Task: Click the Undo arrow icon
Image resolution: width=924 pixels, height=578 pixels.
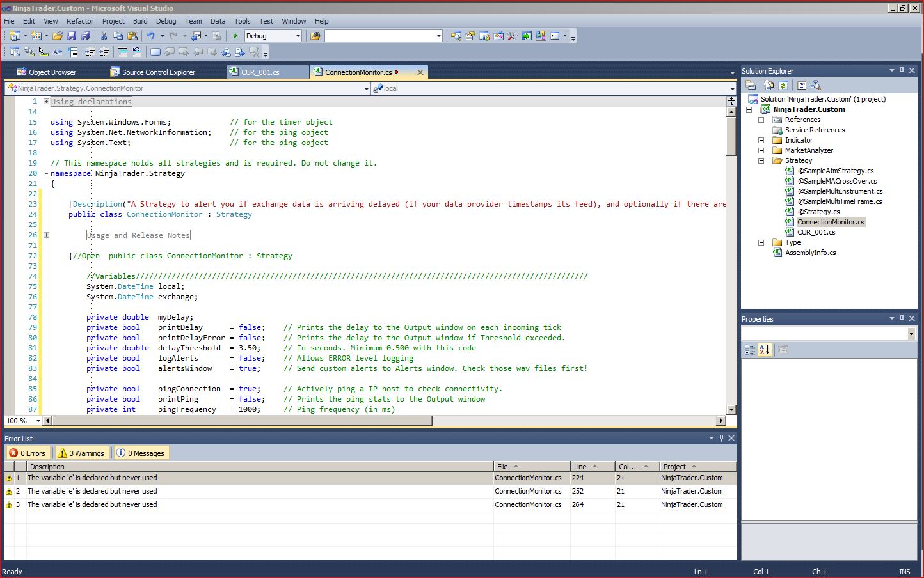Action: tap(151, 36)
